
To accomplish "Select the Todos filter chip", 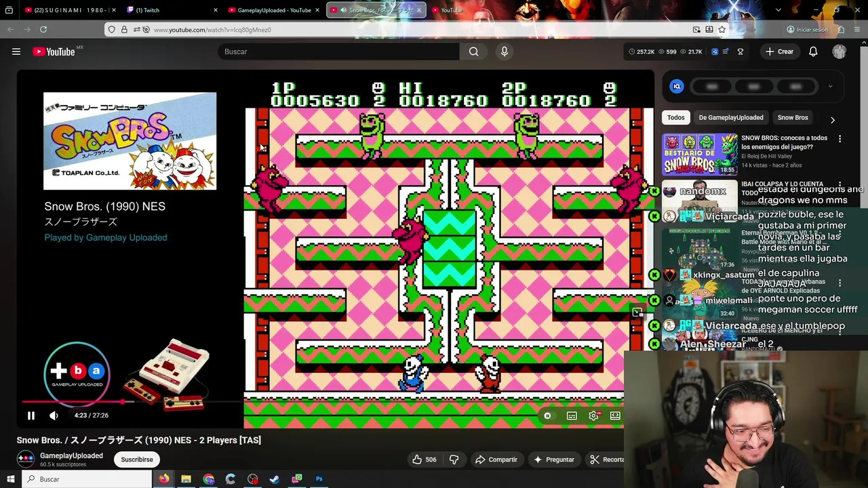I will (x=675, y=117).
